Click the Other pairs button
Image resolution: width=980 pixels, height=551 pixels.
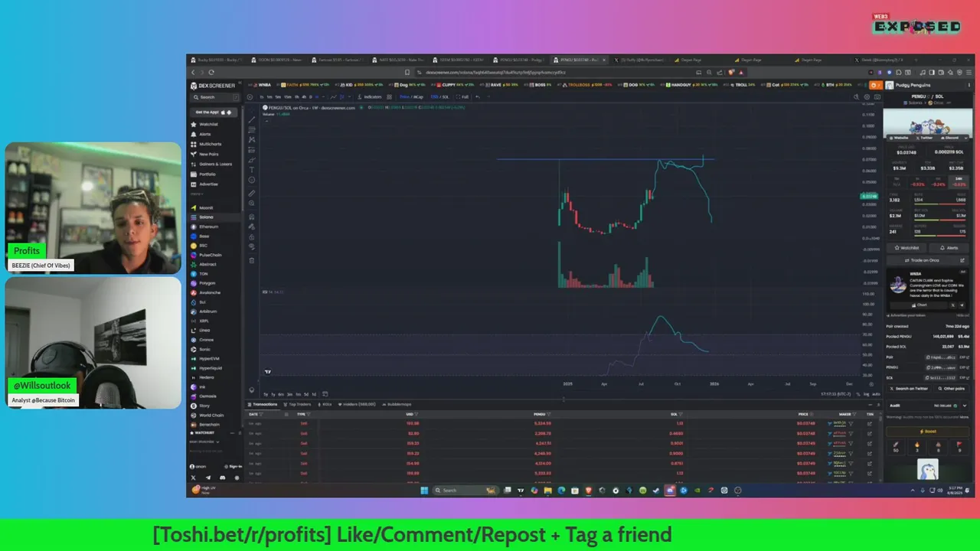[x=952, y=388]
